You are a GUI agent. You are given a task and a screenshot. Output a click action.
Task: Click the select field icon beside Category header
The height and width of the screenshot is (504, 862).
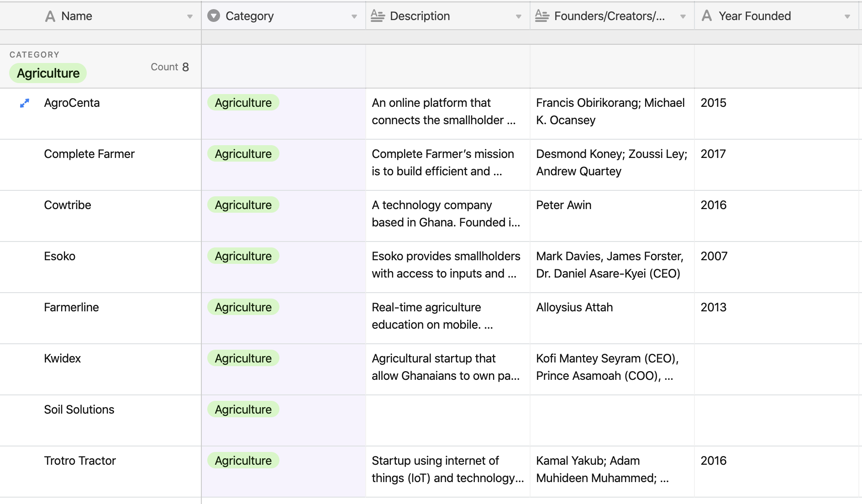click(x=214, y=16)
